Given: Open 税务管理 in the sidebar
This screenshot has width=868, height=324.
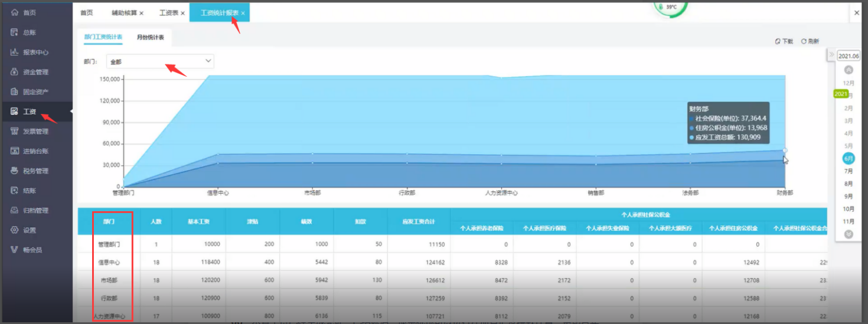Looking at the screenshot, I should tap(15, 171).
